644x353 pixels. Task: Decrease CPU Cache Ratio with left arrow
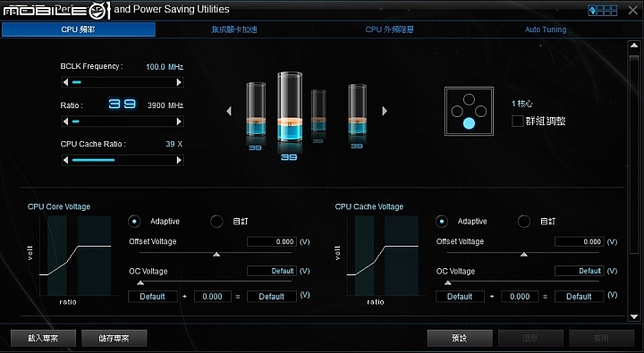click(65, 160)
